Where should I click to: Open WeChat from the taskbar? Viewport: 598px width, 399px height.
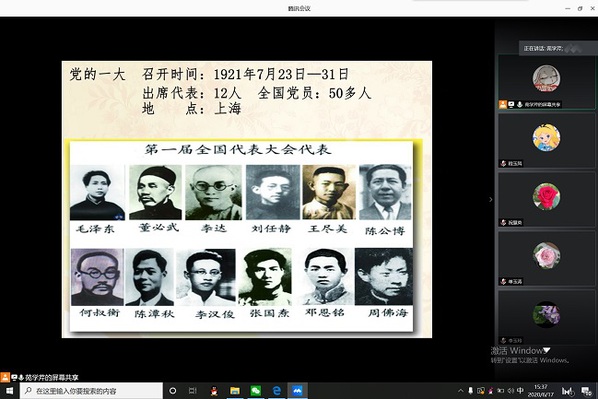click(256, 391)
